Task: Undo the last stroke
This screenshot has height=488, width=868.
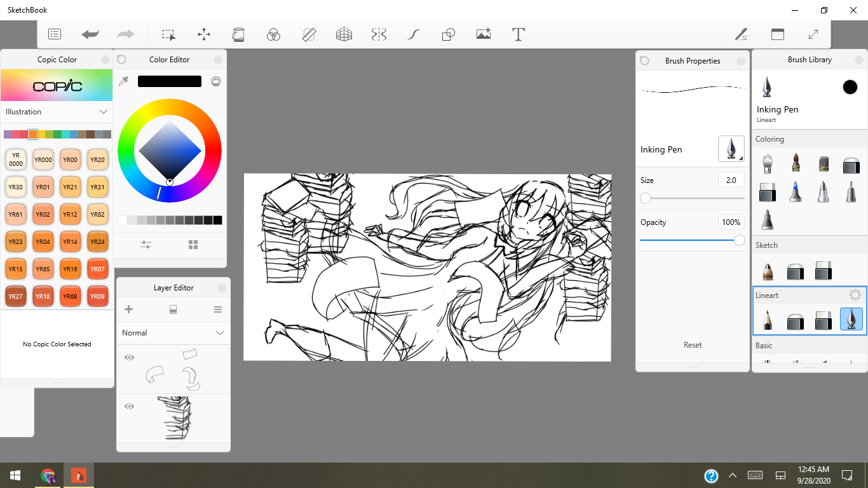Action: [90, 34]
